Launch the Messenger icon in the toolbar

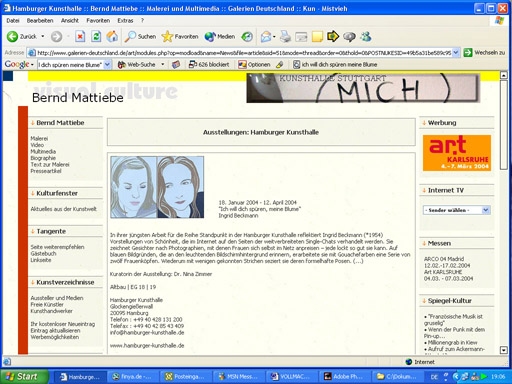point(366,36)
